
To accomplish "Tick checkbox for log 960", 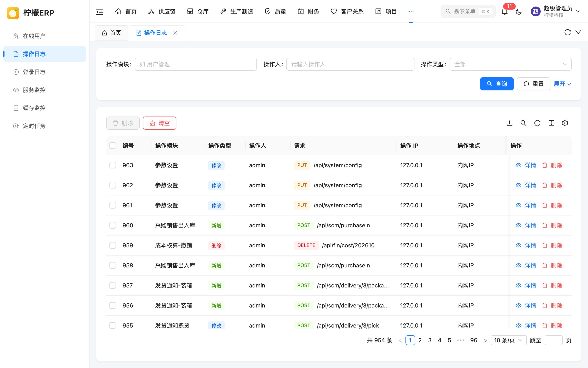I will click(x=113, y=225).
